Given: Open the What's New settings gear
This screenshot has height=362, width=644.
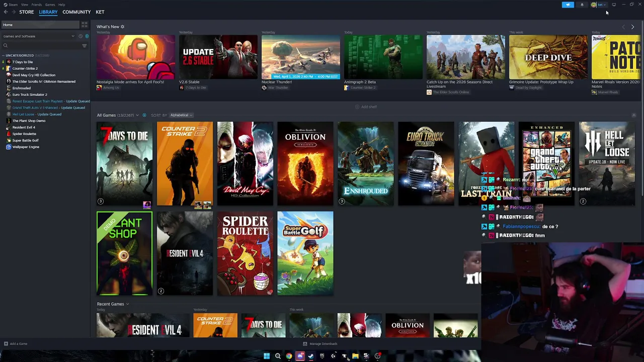Looking at the screenshot, I should 122,27.
